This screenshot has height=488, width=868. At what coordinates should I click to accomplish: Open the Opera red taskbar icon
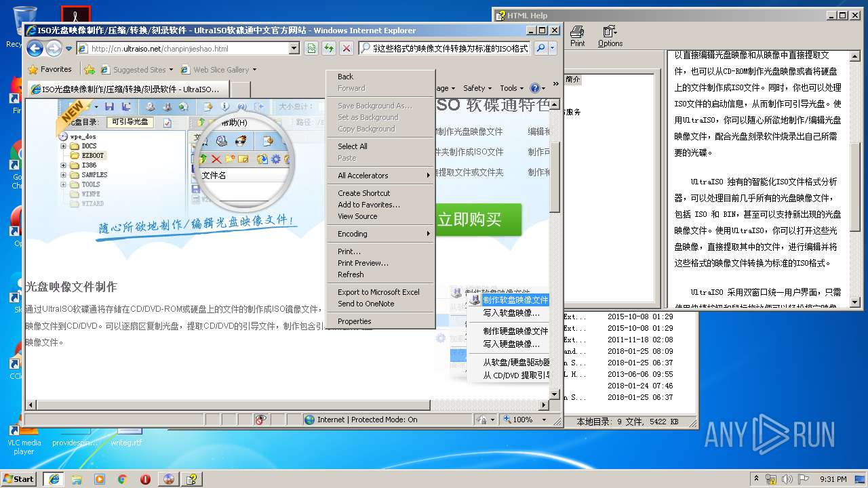tap(145, 479)
